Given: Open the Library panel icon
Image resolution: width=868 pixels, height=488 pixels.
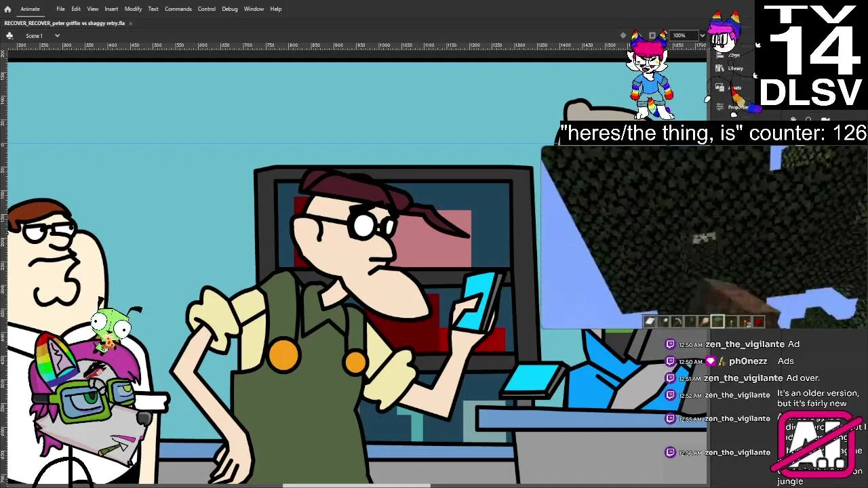Looking at the screenshot, I should click(719, 68).
